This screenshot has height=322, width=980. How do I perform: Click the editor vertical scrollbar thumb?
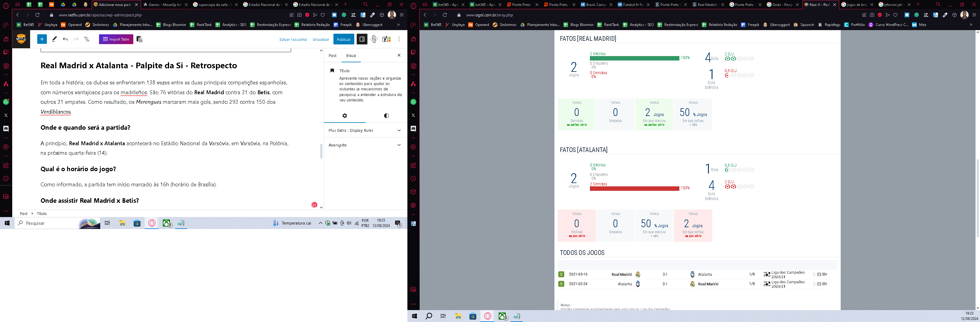[321, 151]
